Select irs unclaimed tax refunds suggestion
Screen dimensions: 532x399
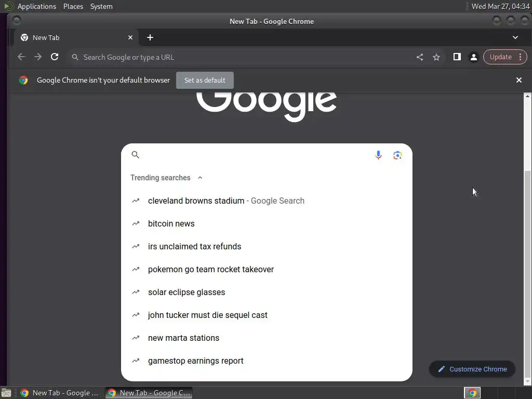(x=267, y=247)
